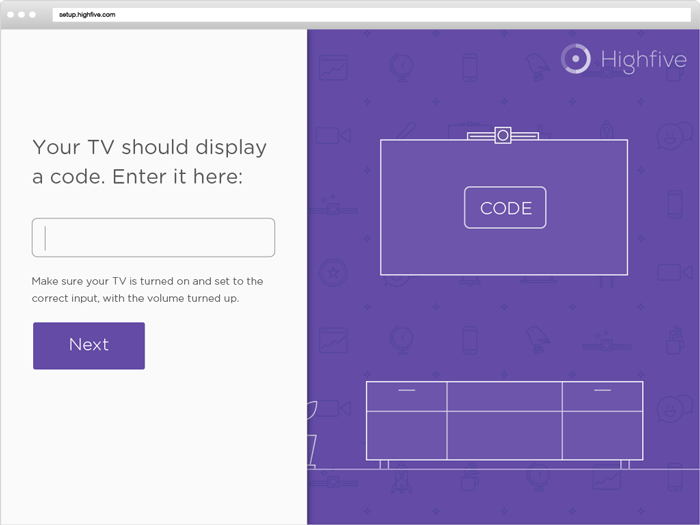Click the camera device atop the TV

coord(503,135)
